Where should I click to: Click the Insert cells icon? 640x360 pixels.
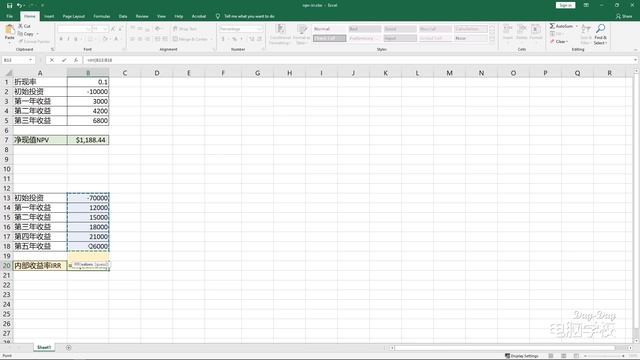pos(508,29)
